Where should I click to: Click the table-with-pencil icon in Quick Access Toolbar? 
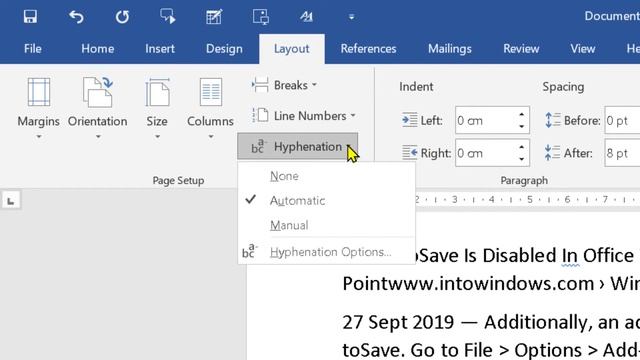pos(214,17)
